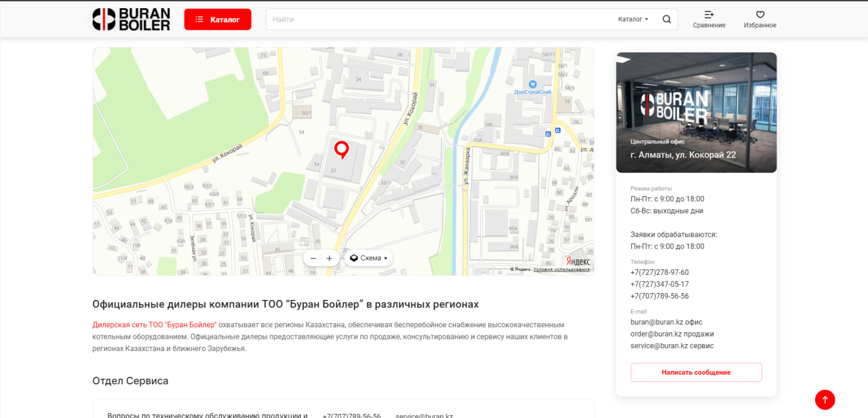Zoom out map with minus button
The height and width of the screenshot is (418, 868).
tap(313, 258)
